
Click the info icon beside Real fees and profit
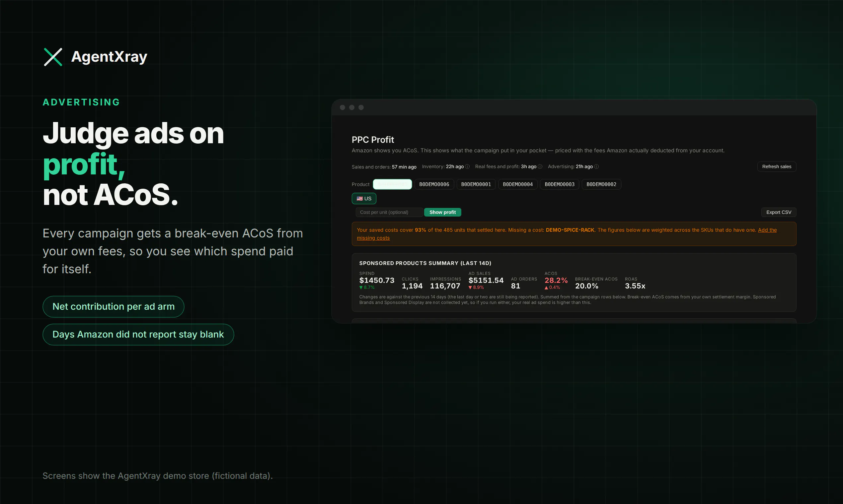(540, 166)
